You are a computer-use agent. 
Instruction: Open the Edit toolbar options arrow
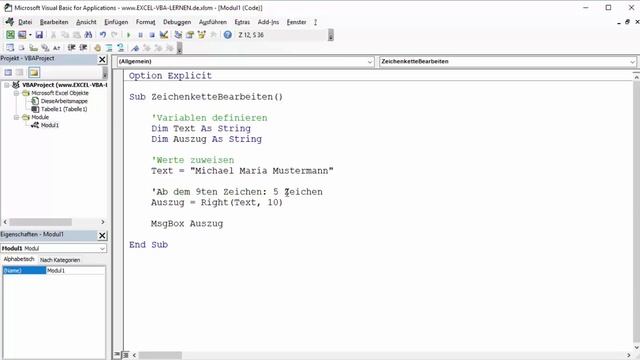coord(179,48)
